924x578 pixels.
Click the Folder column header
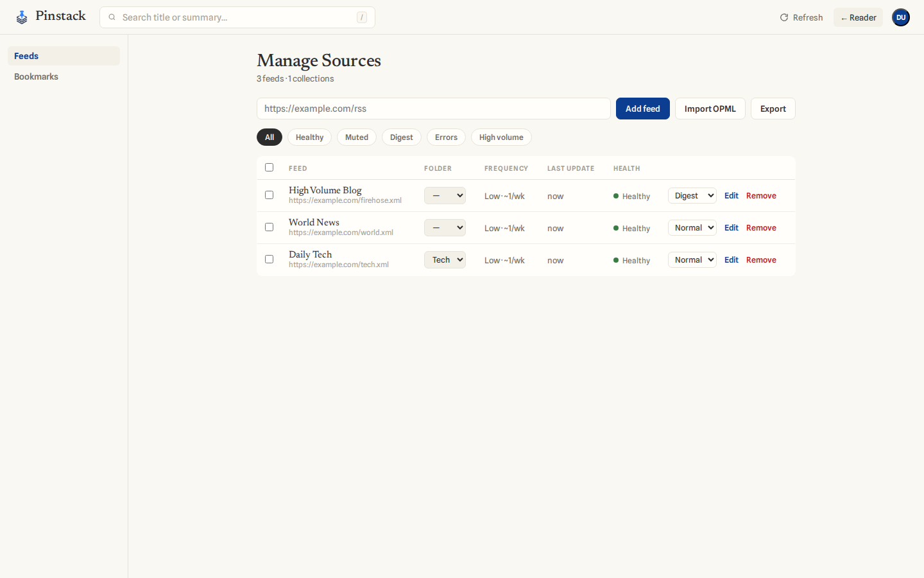438,168
